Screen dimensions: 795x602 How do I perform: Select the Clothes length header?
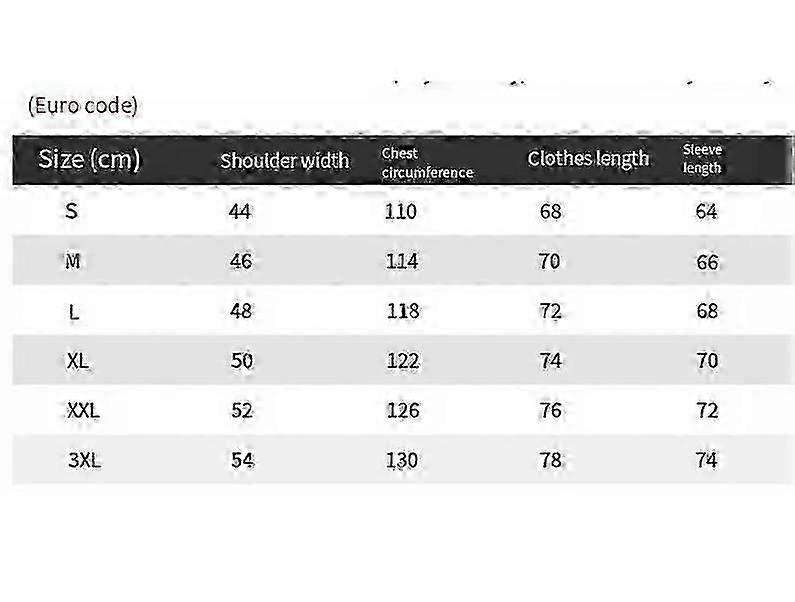pyautogui.click(x=588, y=159)
